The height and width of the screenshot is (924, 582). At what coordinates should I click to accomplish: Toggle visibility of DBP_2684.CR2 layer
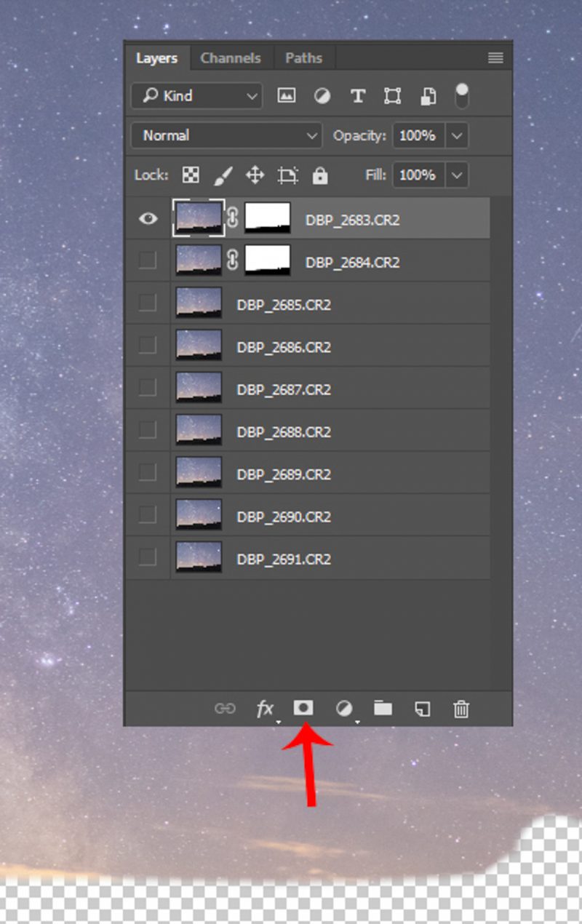click(148, 261)
